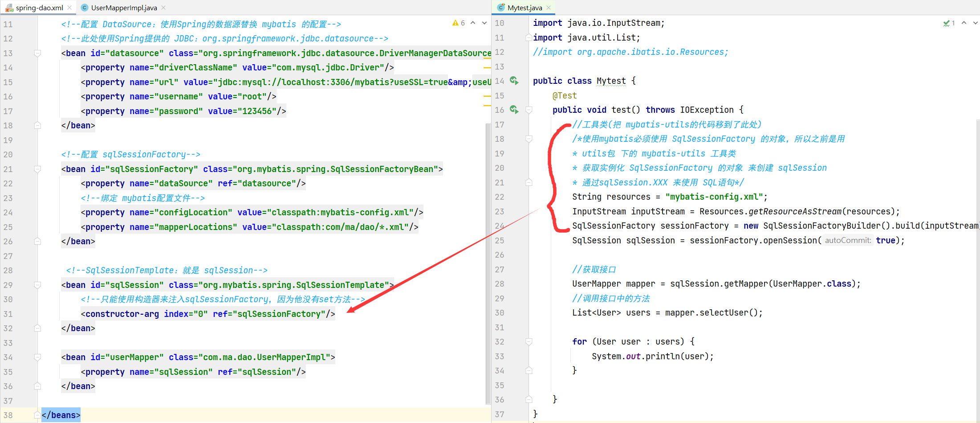980x423 pixels.
Task: Click the vertical scrollbar of spring-dao.xml editor
Action: (x=488, y=263)
